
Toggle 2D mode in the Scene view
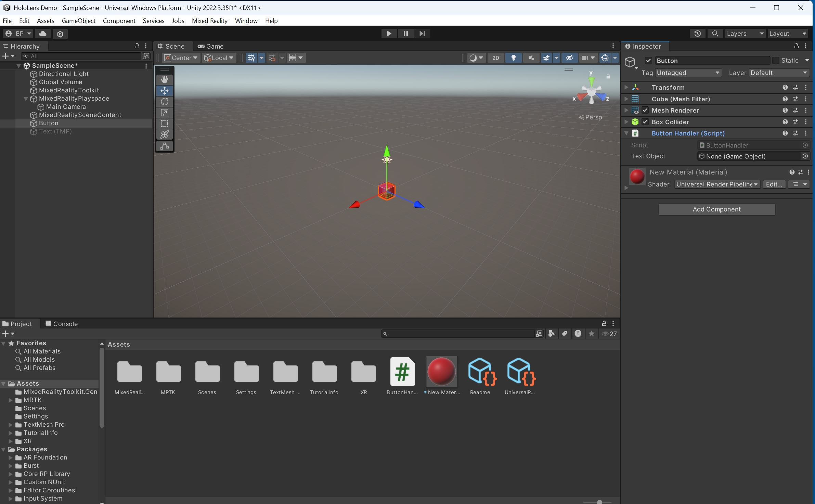tap(496, 57)
